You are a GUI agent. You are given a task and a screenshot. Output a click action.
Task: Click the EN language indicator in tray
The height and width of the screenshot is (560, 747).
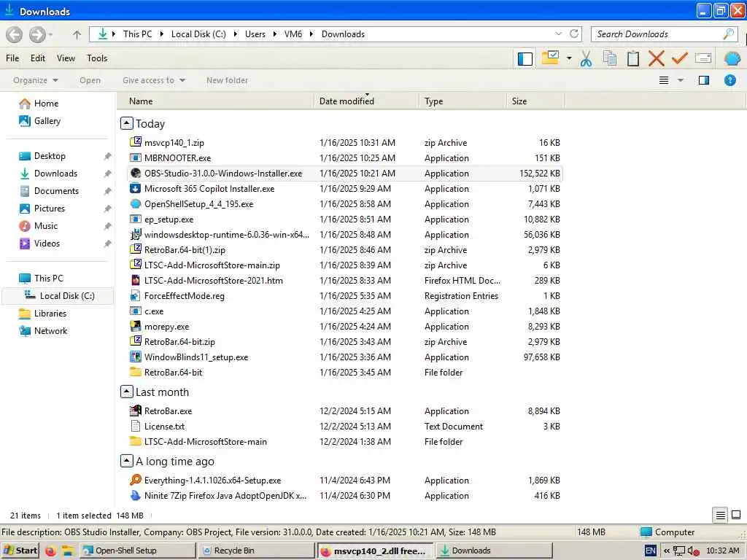pyautogui.click(x=650, y=551)
